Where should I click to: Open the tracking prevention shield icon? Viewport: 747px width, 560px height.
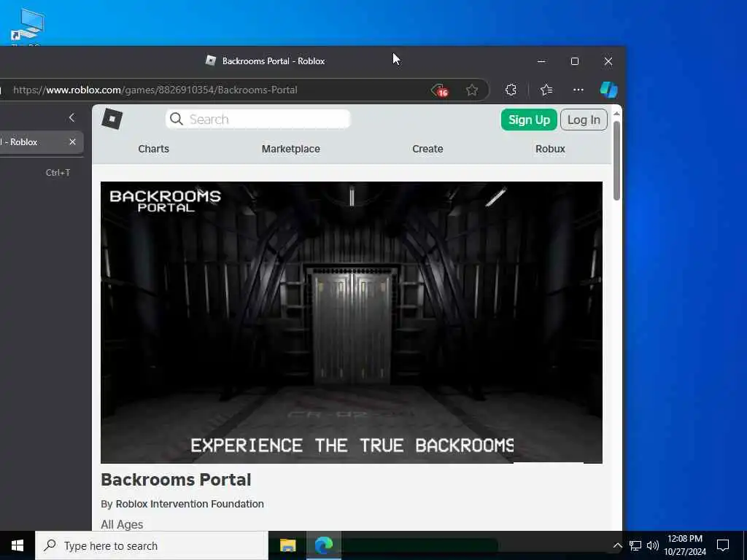coord(439,90)
